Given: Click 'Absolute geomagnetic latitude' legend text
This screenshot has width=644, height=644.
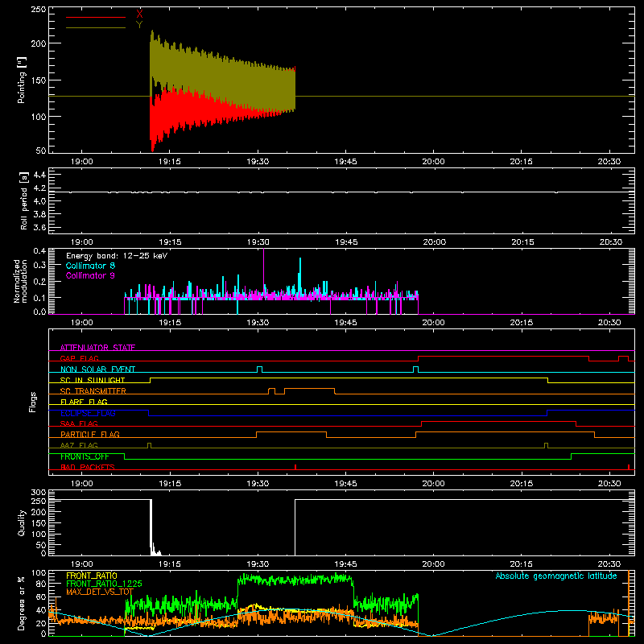Looking at the screenshot, I should coord(556,576).
